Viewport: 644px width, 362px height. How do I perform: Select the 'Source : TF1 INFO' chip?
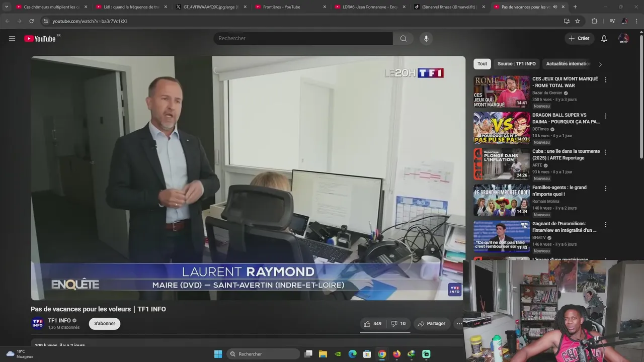click(x=517, y=64)
